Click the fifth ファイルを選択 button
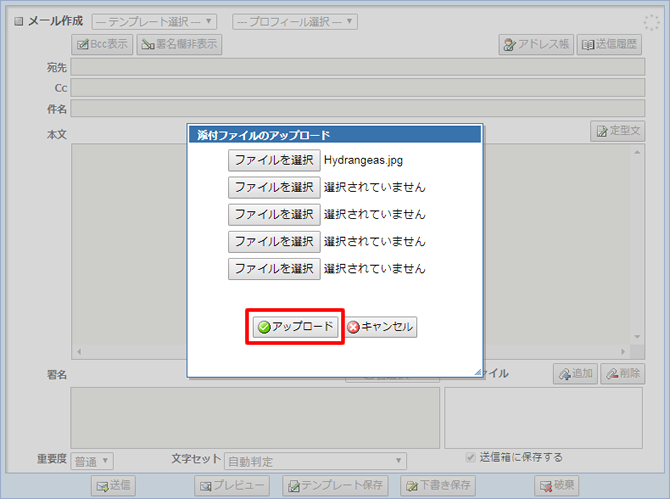 pos(274,269)
